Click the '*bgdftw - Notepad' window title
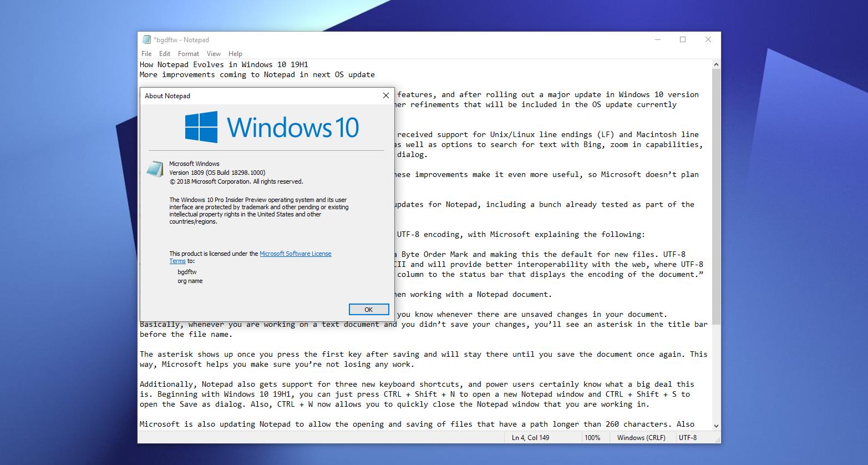The image size is (868, 465). click(x=181, y=39)
